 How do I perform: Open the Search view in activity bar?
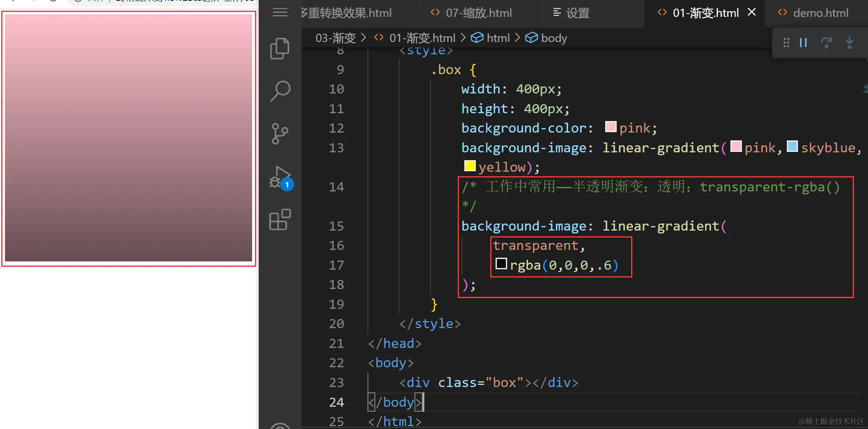coord(280,91)
